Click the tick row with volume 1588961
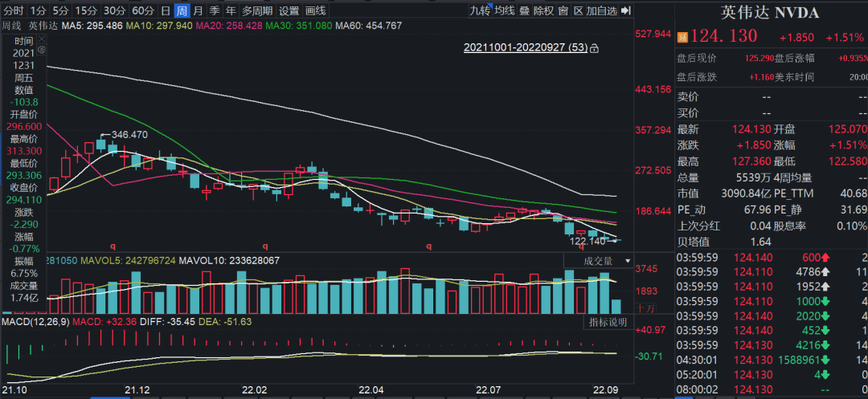This screenshot has height=399, width=868. click(772, 360)
